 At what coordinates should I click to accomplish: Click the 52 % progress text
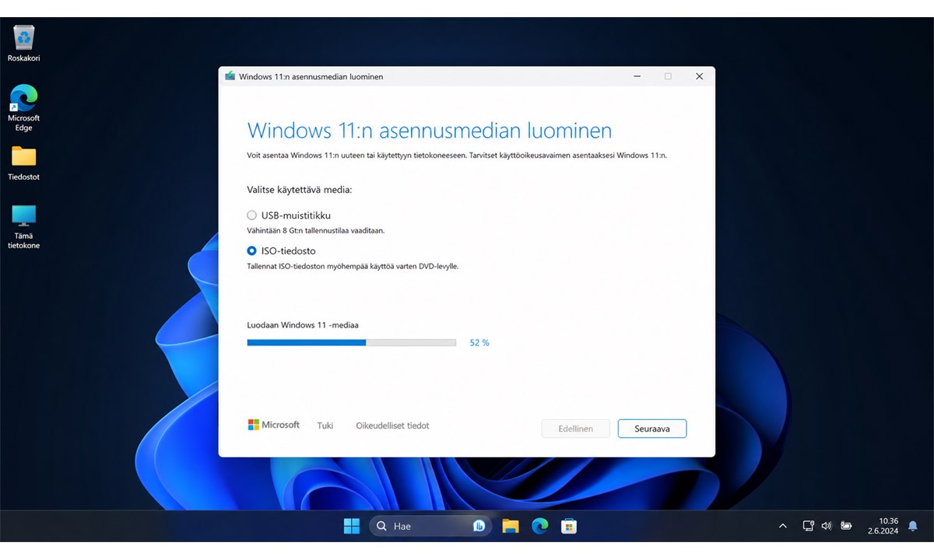479,342
